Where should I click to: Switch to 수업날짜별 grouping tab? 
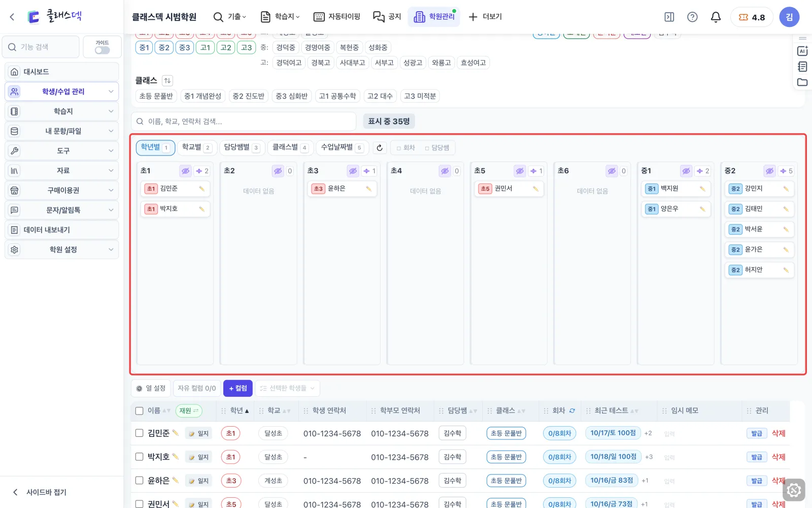(343, 147)
